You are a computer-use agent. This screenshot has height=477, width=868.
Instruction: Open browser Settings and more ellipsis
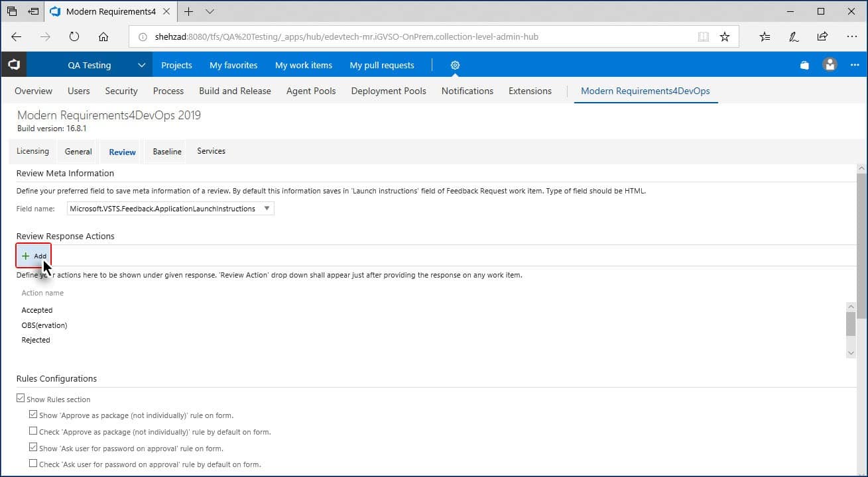(x=852, y=37)
